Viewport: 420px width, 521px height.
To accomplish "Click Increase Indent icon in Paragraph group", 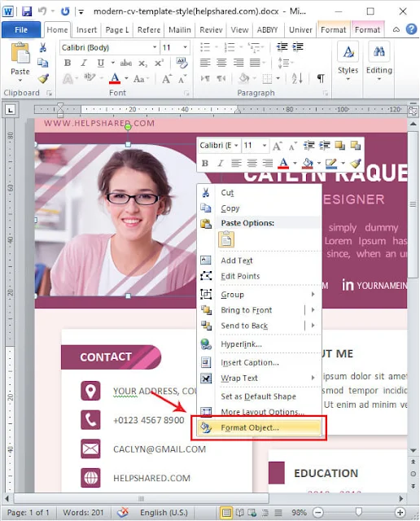I will tap(298, 47).
